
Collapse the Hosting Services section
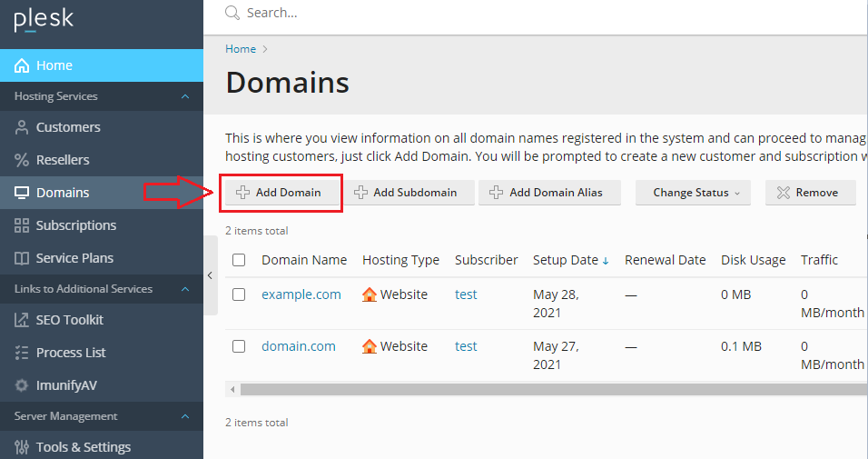pyautogui.click(x=185, y=96)
